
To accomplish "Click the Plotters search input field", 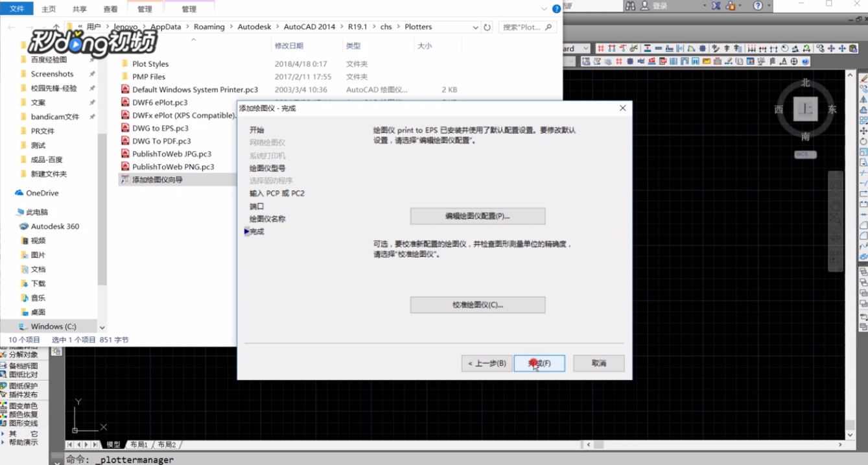I will 528,27.
